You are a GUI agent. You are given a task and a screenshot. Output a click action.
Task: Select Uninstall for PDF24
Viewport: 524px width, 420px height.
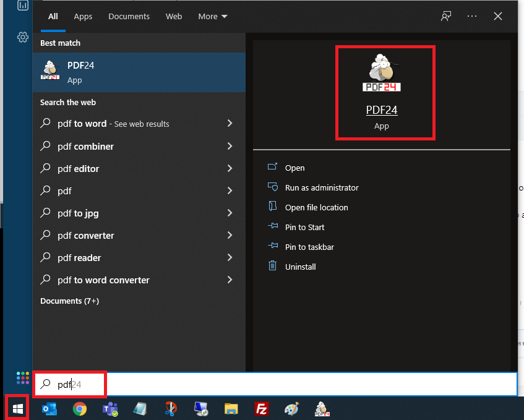pyautogui.click(x=301, y=267)
